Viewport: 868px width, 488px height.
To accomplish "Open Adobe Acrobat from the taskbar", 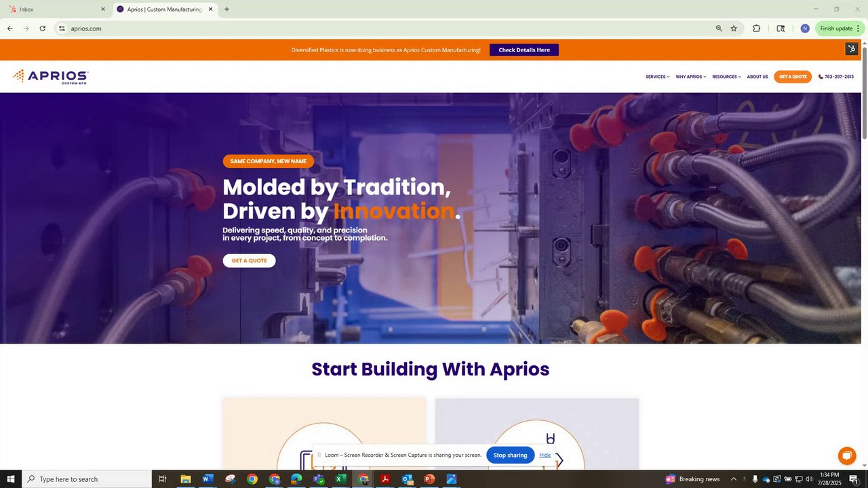I will (384, 479).
